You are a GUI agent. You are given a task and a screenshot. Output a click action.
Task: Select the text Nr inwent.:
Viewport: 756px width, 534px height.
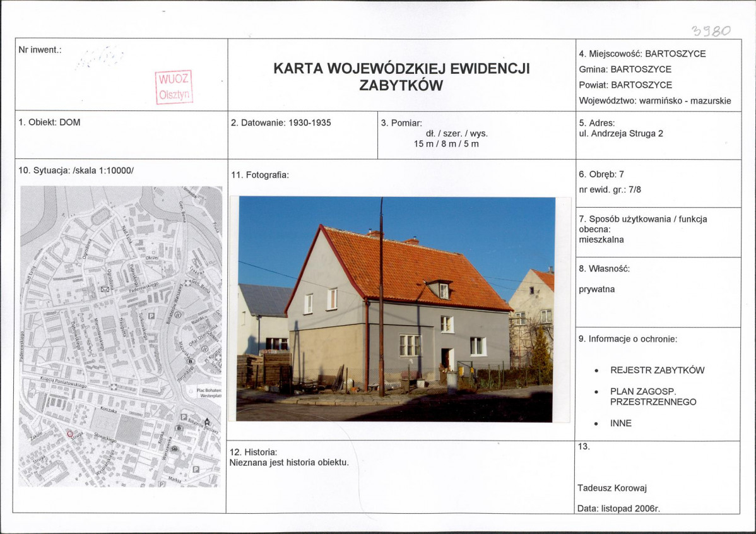tap(40, 50)
